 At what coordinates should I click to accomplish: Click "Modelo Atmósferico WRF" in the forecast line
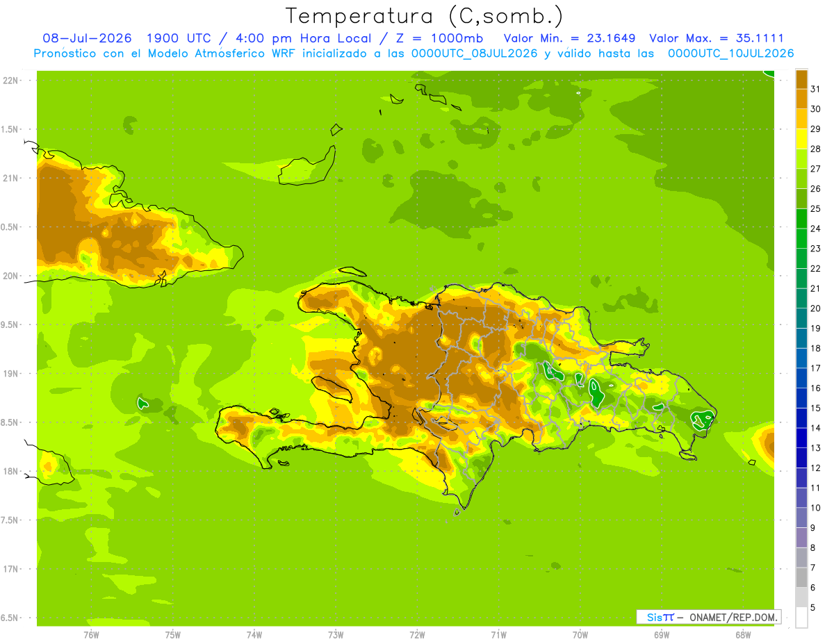pos(212,53)
